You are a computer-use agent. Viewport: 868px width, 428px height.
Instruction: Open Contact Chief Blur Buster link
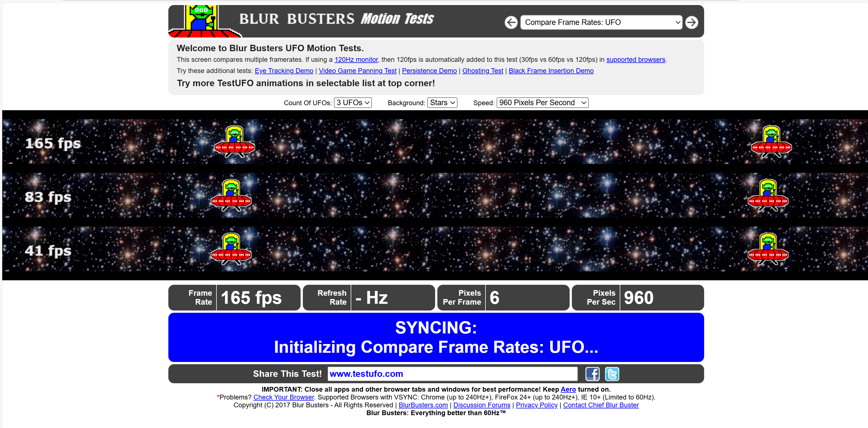click(601, 405)
